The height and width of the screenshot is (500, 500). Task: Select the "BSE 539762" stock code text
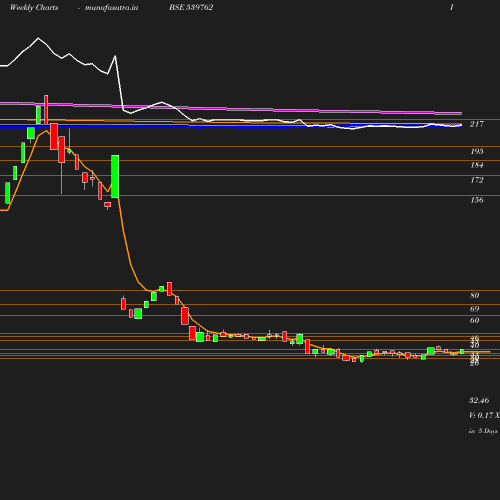tap(191, 7)
